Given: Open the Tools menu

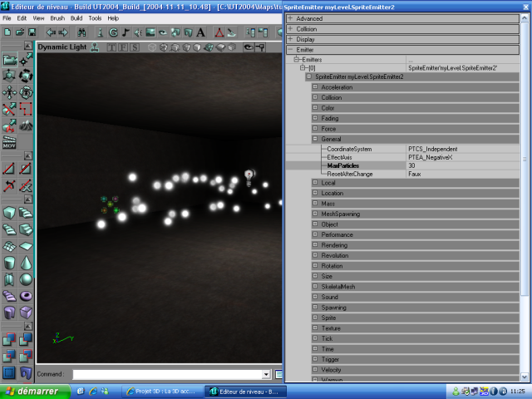Looking at the screenshot, I should 95,18.
